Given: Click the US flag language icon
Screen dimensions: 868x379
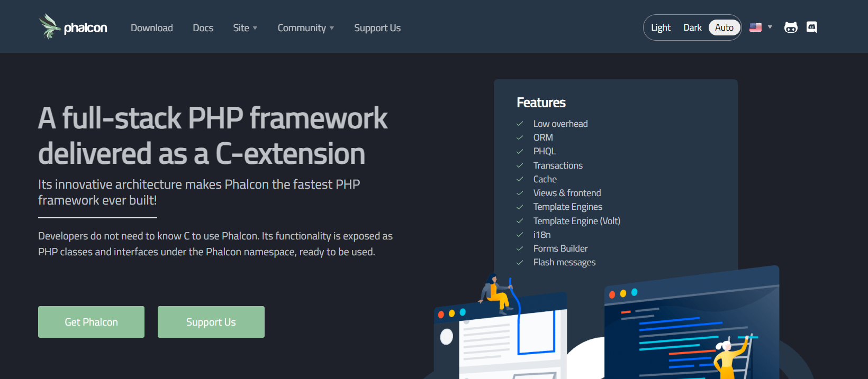Looking at the screenshot, I should 756,27.
